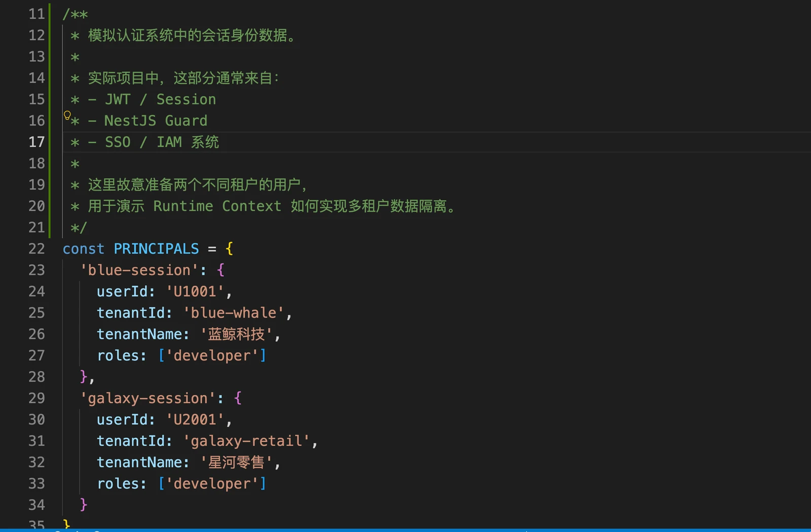Screen dimensions: 811x532
Task: Click the 'blue-session' key string
Action: (139, 270)
